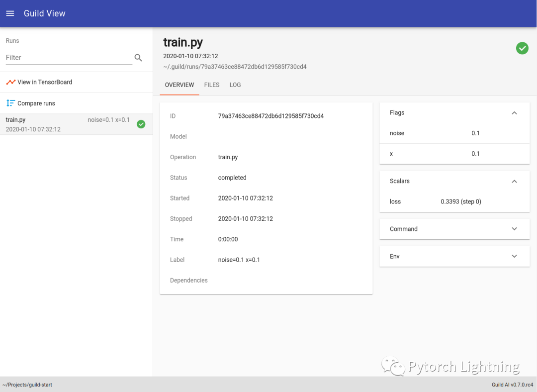Switch to the LOG tab
The height and width of the screenshot is (392, 537).
(235, 85)
